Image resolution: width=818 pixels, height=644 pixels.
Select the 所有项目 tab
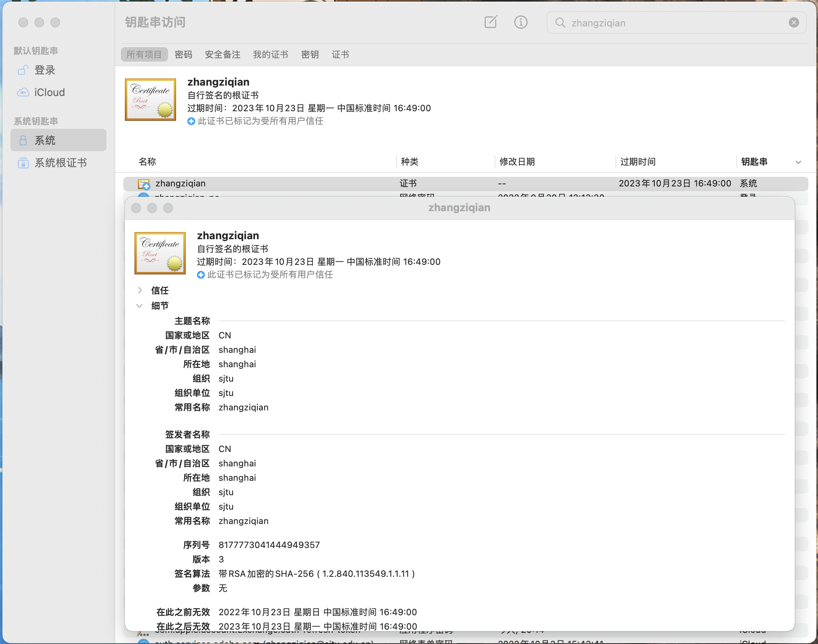pos(144,54)
